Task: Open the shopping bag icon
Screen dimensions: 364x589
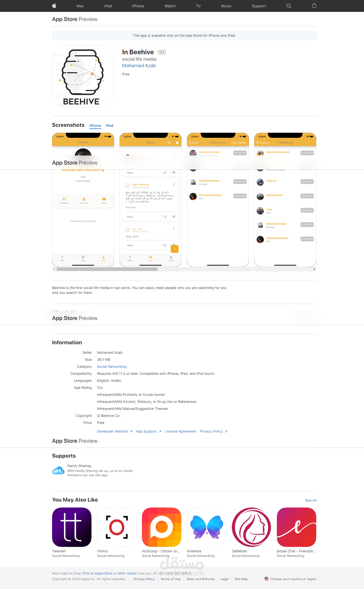Action: coord(314,6)
